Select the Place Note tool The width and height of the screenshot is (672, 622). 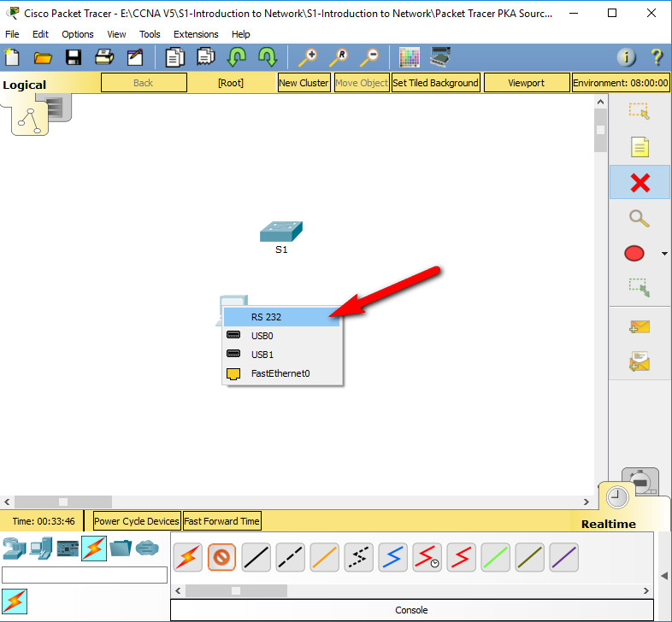tap(639, 147)
